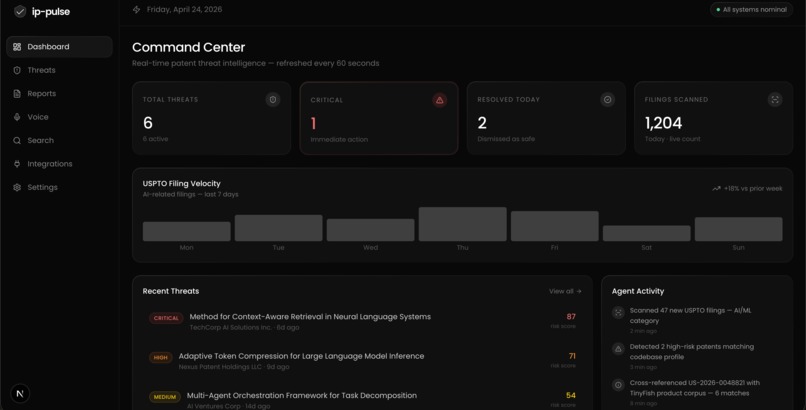Click the risk score 71 value

point(572,356)
